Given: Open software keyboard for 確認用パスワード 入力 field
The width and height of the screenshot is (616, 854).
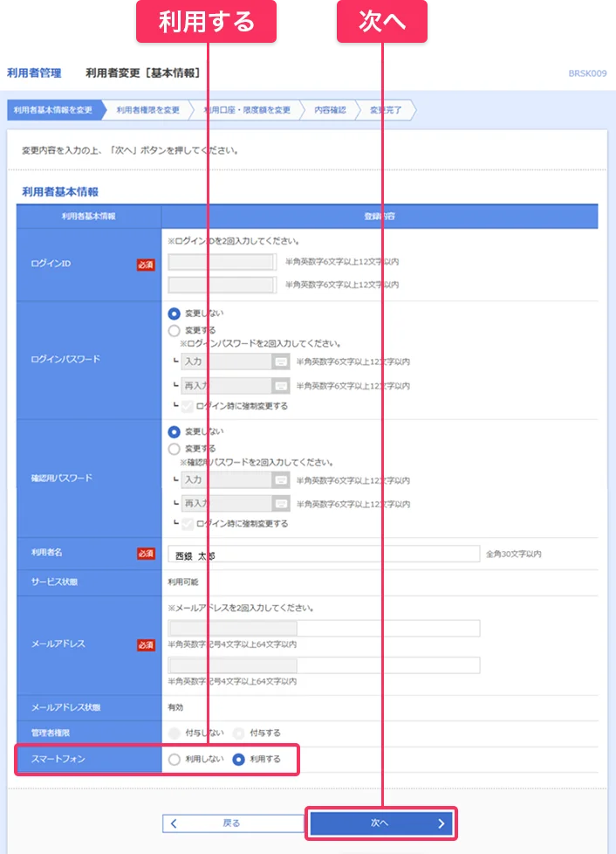Looking at the screenshot, I should tap(281, 480).
